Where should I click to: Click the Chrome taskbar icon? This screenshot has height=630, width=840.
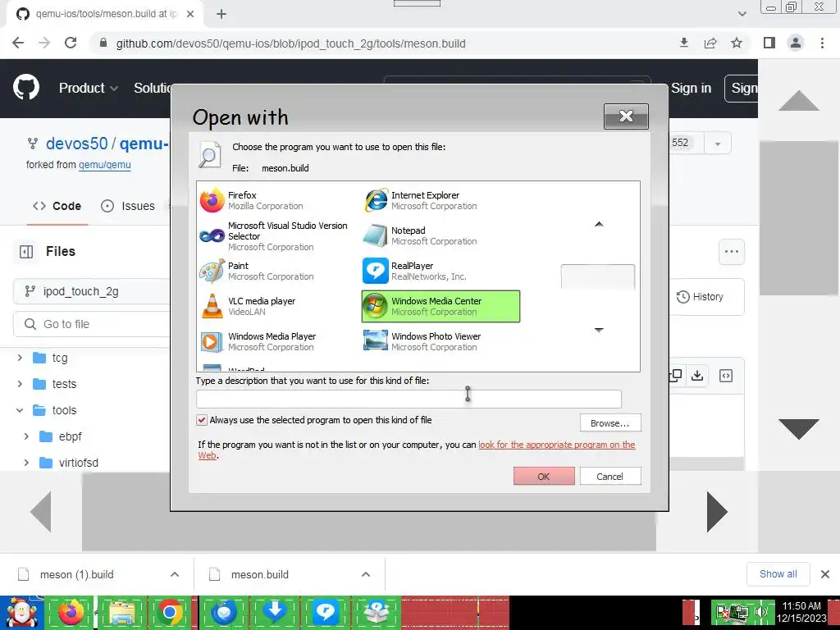click(x=171, y=612)
